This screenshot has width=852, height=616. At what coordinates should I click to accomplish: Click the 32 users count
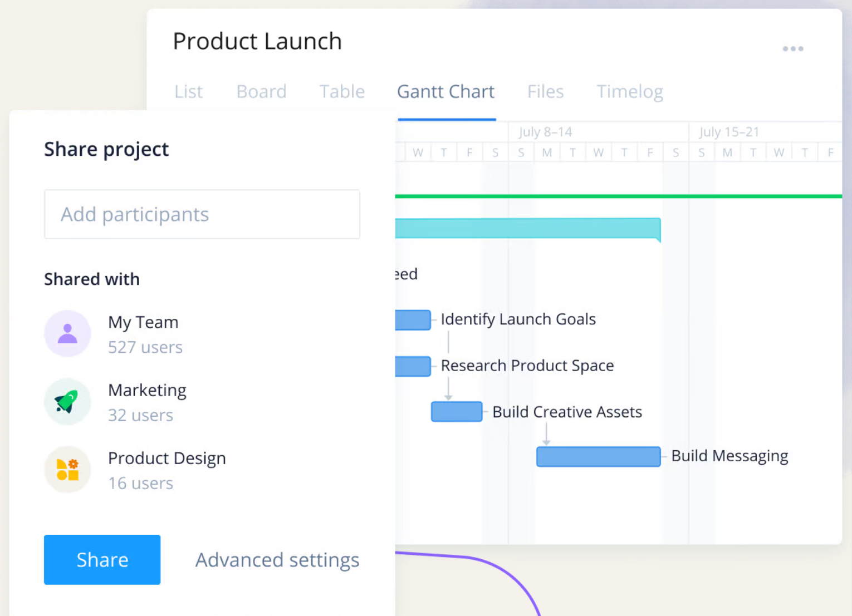(x=140, y=415)
